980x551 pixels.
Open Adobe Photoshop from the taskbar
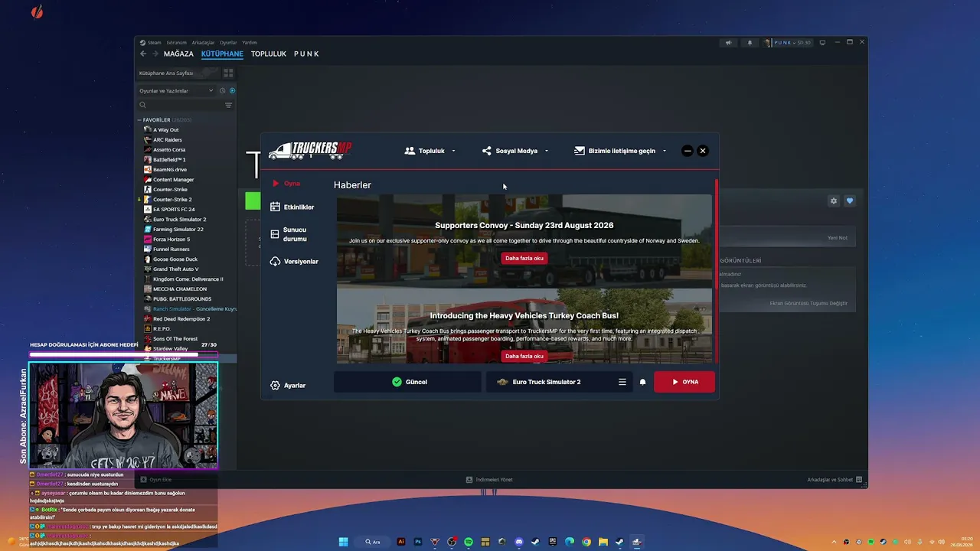[418, 542]
